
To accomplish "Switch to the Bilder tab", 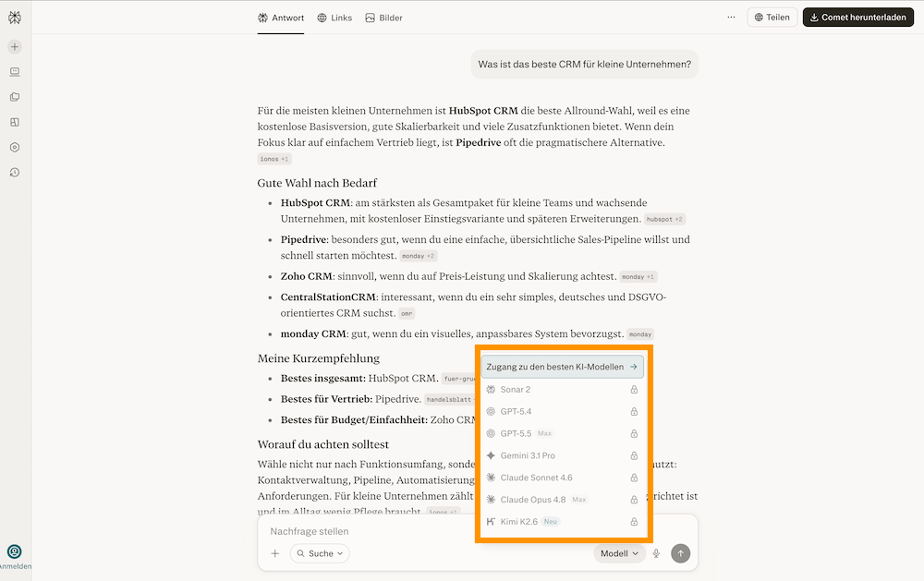I will pos(383,18).
